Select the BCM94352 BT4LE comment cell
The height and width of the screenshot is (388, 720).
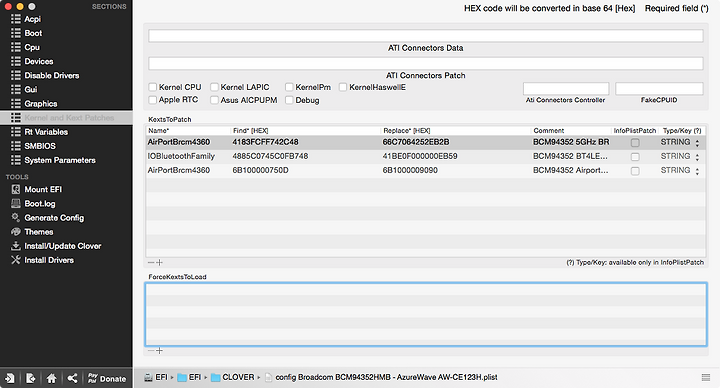coord(570,156)
